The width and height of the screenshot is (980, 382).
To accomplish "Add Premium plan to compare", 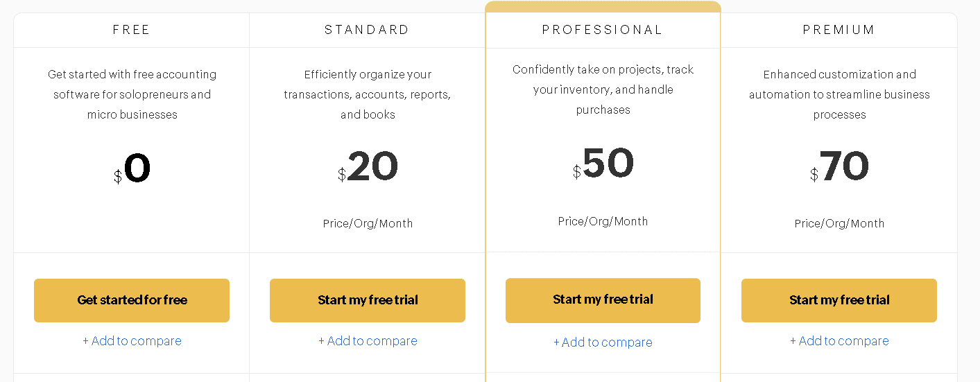I will point(839,340).
